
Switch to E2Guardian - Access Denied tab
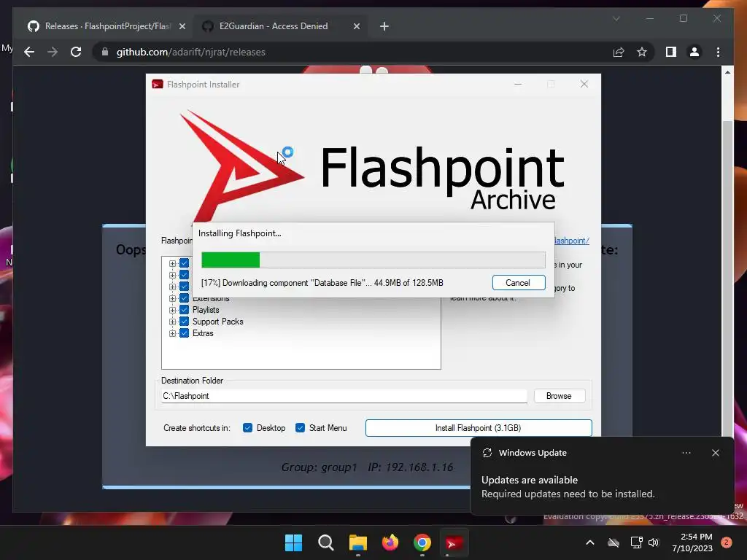tap(280, 26)
